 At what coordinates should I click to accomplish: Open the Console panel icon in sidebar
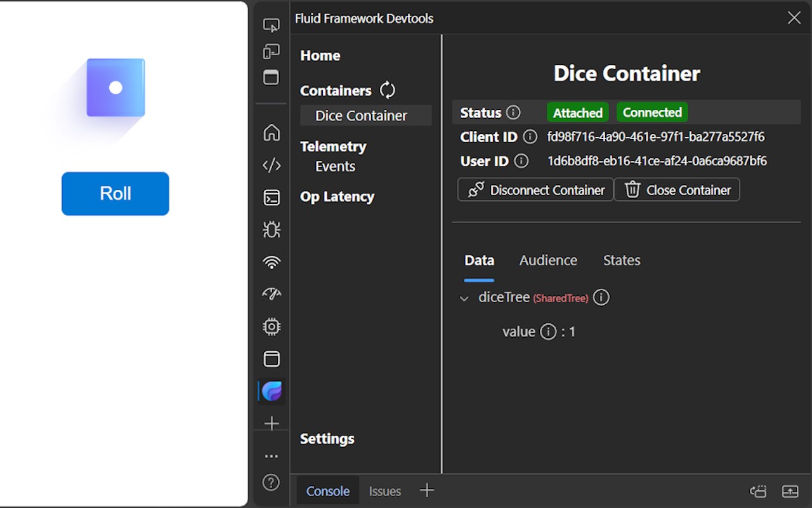(x=272, y=197)
